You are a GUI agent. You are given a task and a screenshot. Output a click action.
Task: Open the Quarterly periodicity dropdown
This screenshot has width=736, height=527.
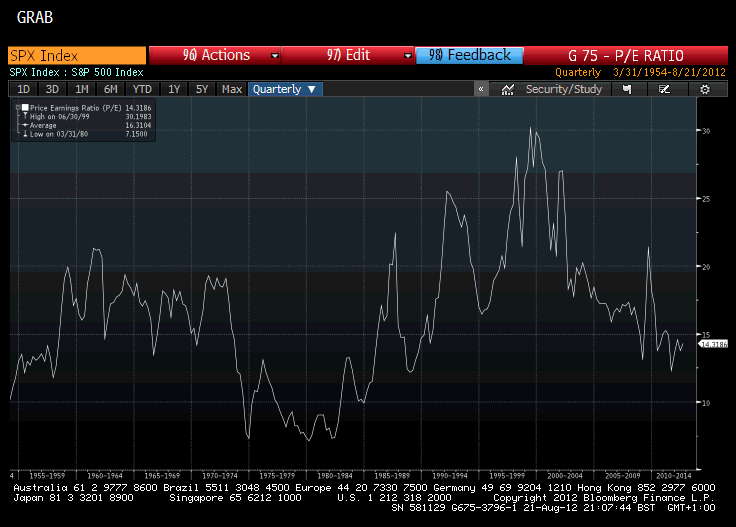tap(284, 89)
